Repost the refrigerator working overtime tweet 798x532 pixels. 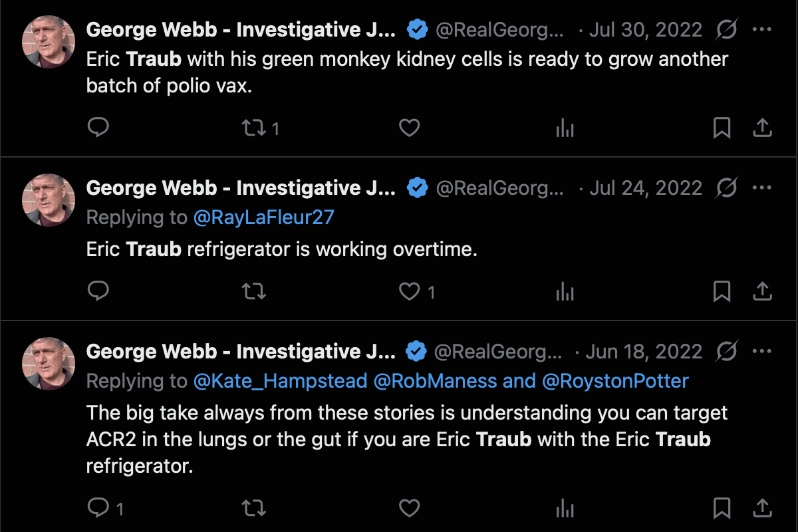[253, 291]
